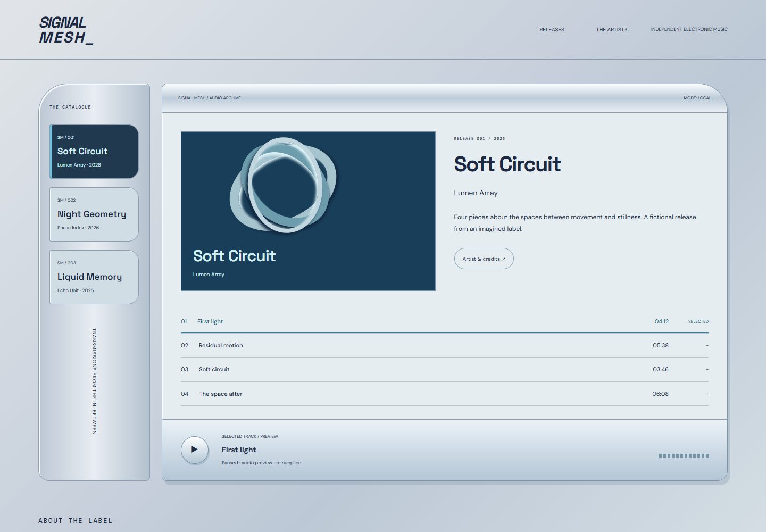Click the plus icon for The space after
The image size is (766, 532).
[x=707, y=394]
